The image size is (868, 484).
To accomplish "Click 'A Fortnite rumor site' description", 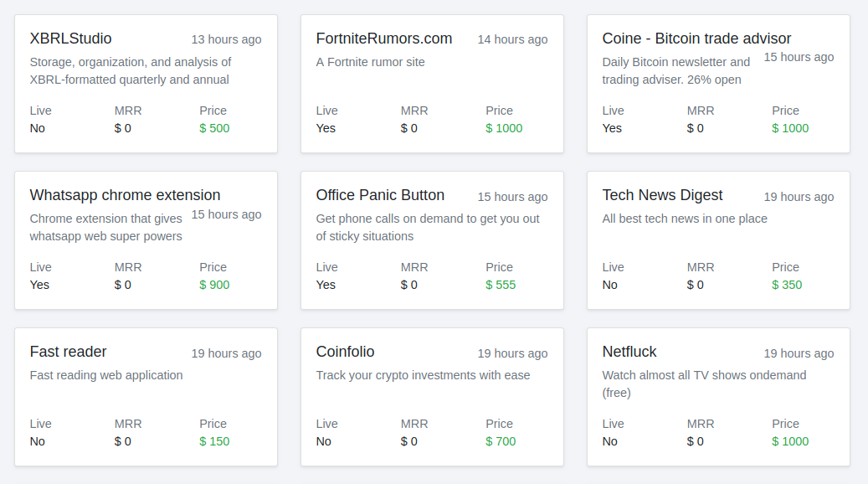I will coord(370,62).
